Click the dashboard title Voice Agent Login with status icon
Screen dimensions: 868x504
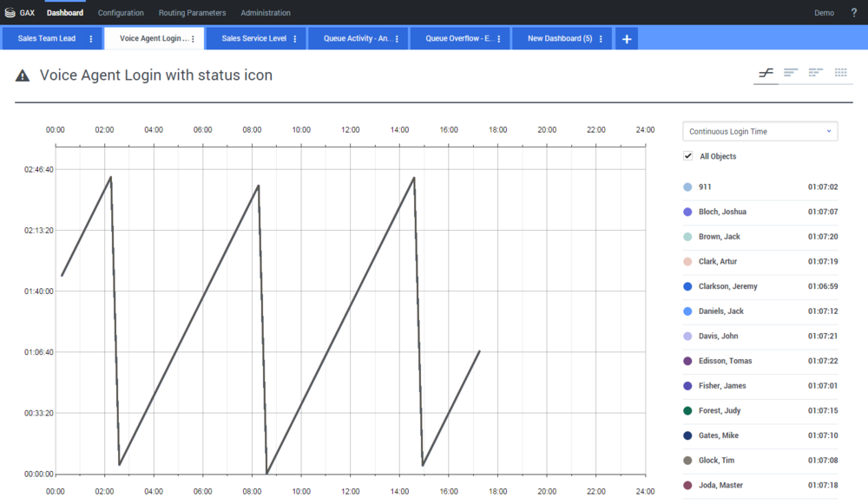(156, 75)
